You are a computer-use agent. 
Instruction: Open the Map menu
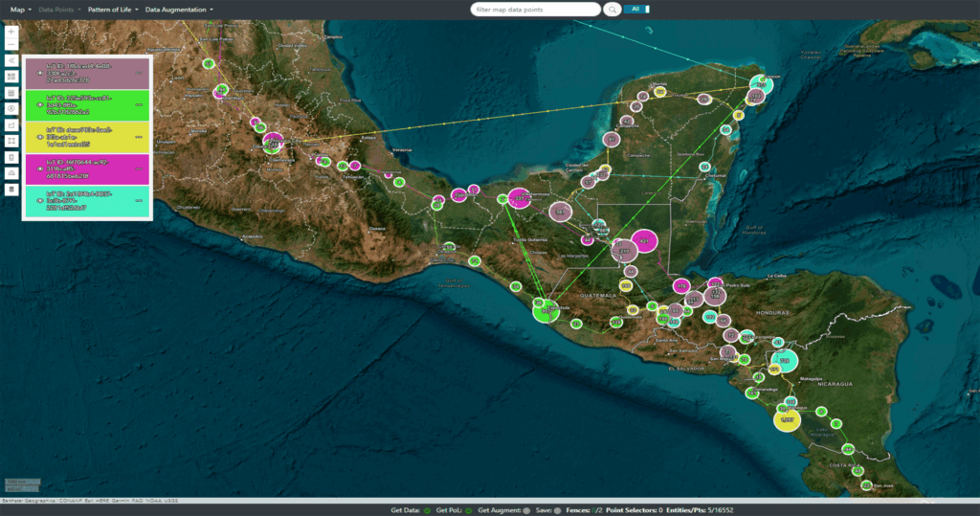(21, 10)
